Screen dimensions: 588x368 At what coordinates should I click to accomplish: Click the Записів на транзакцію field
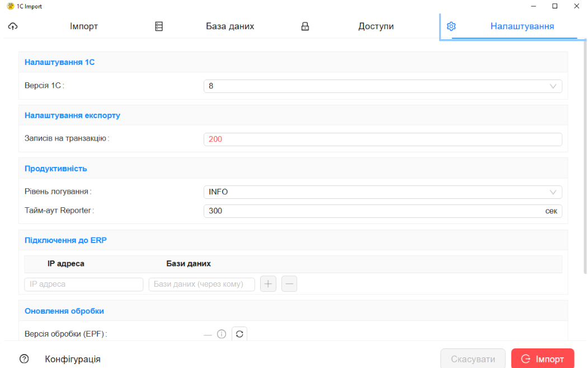click(x=383, y=139)
